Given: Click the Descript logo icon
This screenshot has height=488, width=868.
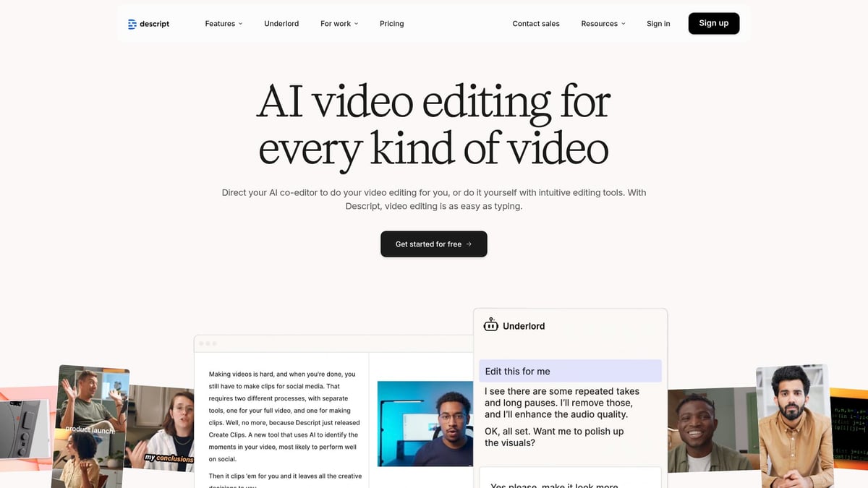Looking at the screenshot, I should pos(132,23).
